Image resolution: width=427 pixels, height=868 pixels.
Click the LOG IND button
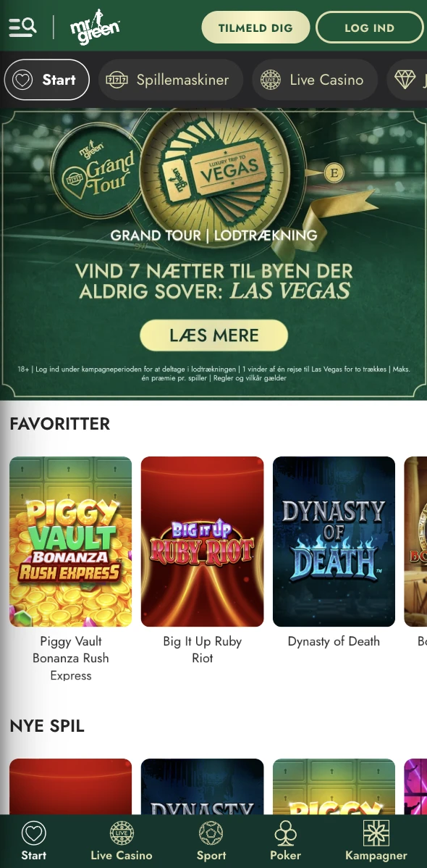(x=370, y=27)
